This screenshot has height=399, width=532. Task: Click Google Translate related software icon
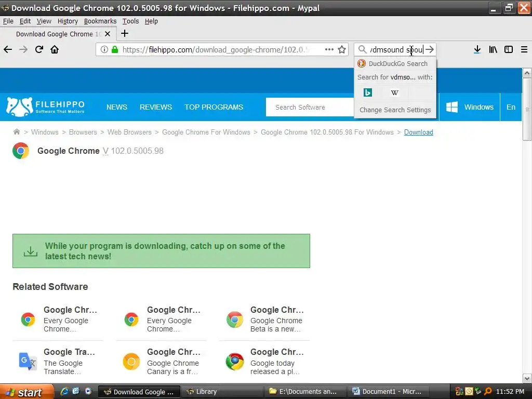click(28, 362)
